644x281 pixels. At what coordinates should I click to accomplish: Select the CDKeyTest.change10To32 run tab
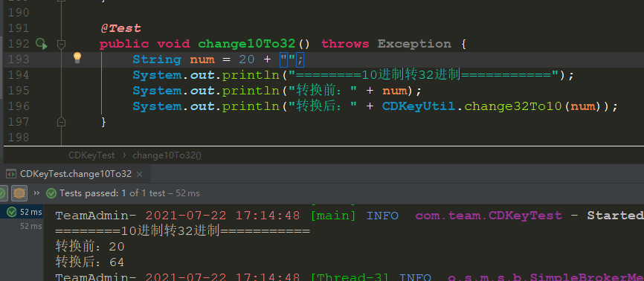(x=76, y=174)
